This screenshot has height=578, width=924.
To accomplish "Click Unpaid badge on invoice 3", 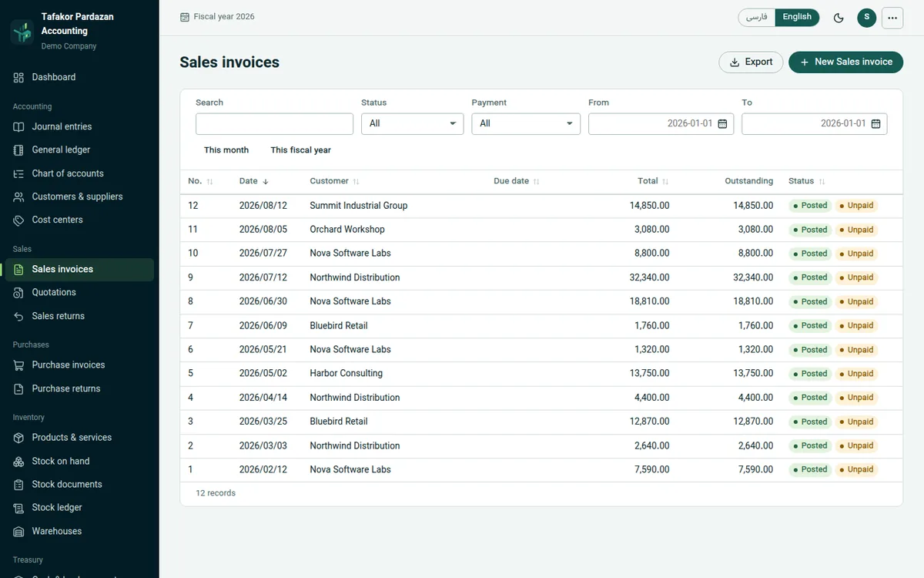I will coord(856,422).
